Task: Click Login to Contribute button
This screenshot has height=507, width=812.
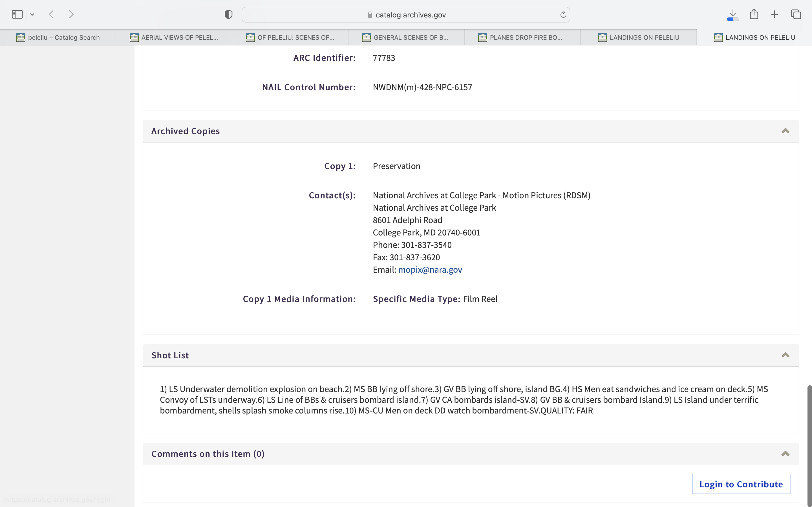Action: click(741, 484)
